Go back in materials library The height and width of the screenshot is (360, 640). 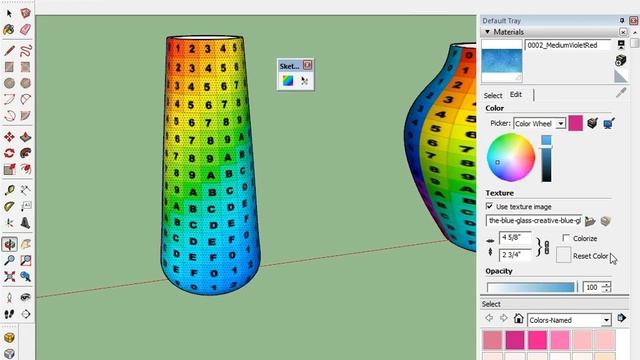[489, 318]
